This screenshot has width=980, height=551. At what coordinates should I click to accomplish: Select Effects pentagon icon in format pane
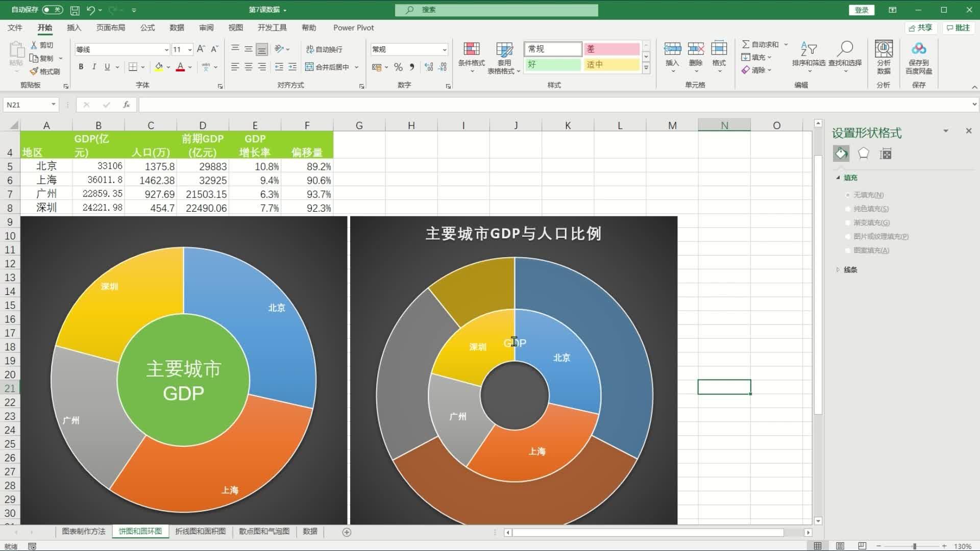[864, 154]
